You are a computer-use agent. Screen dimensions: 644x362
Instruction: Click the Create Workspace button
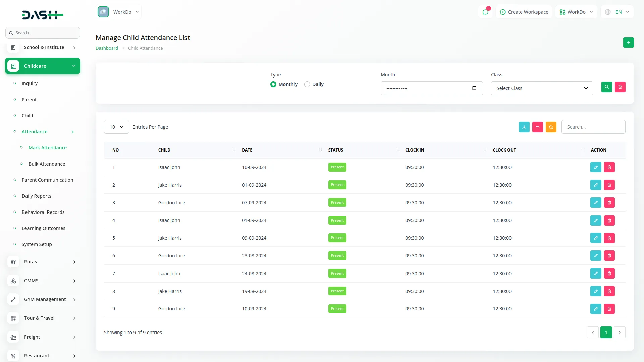click(x=524, y=12)
